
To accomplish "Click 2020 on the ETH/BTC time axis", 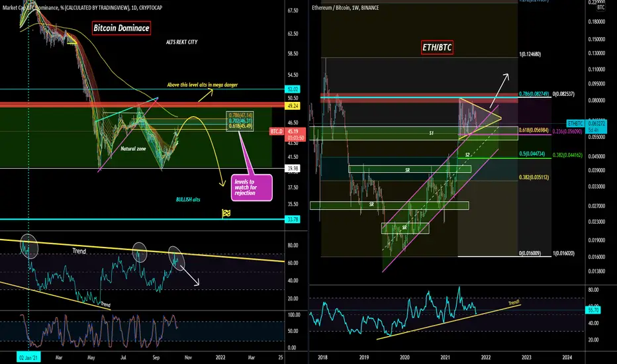I will coord(404,357).
